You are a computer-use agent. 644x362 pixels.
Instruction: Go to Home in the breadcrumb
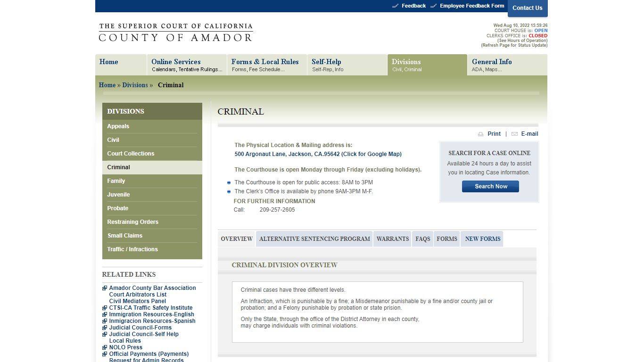tap(107, 85)
